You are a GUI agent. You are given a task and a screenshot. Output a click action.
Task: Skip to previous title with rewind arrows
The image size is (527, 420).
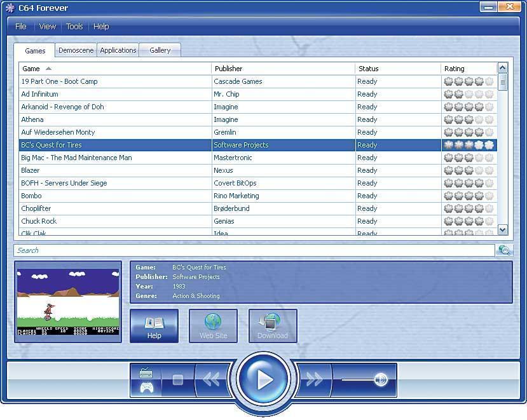[x=212, y=380]
